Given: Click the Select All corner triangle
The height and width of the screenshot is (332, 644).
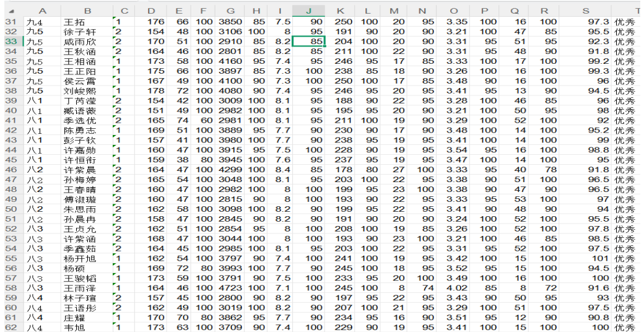Looking at the screenshot, I should 12,11.
